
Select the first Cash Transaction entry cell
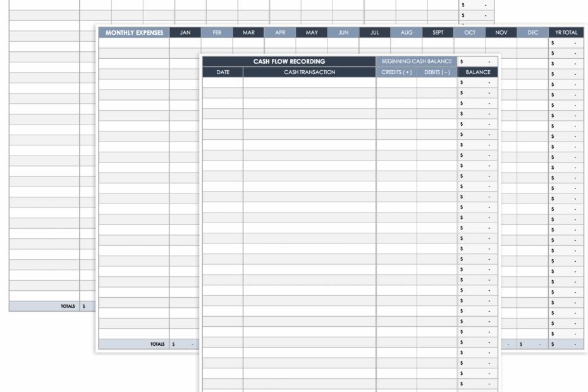311,83
